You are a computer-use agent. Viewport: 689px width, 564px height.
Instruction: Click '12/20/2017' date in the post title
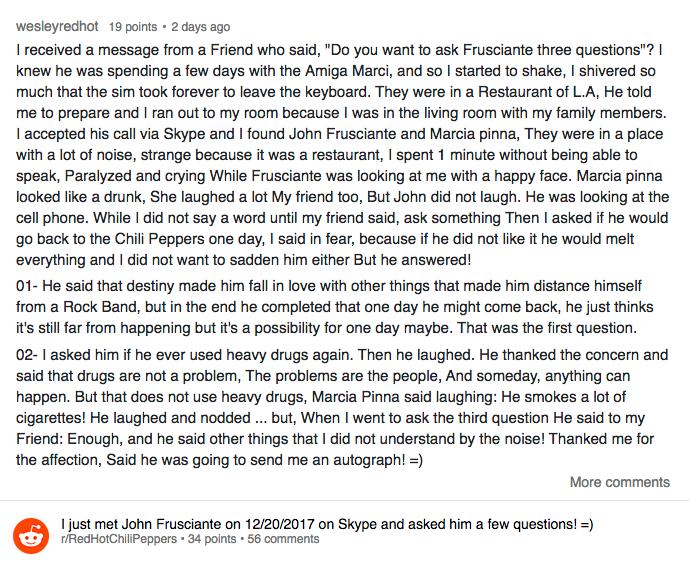[x=279, y=524]
